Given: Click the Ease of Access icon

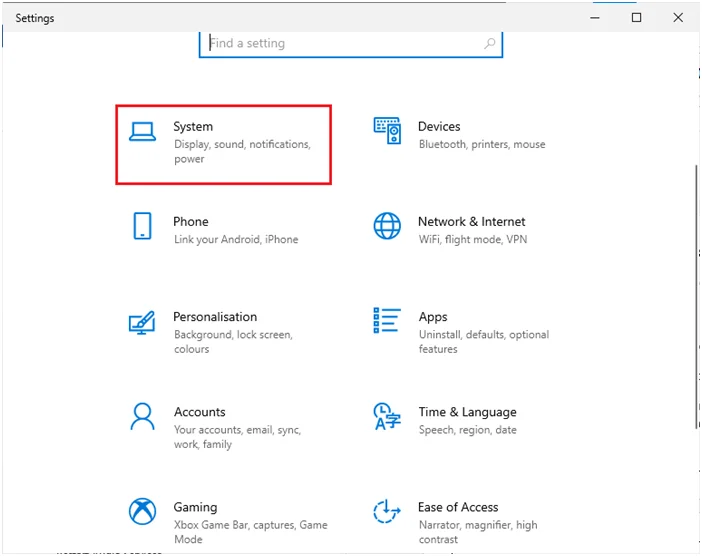Looking at the screenshot, I should pyautogui.click(x=387, y=511).
